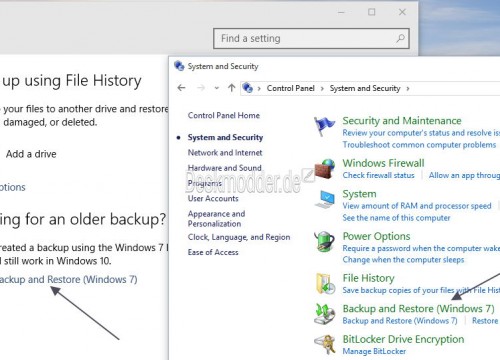The height and width of the screenshot is (360, 500).
Task: Click Troubleshoot common computer problems
Action: click(x=419, y=145)
